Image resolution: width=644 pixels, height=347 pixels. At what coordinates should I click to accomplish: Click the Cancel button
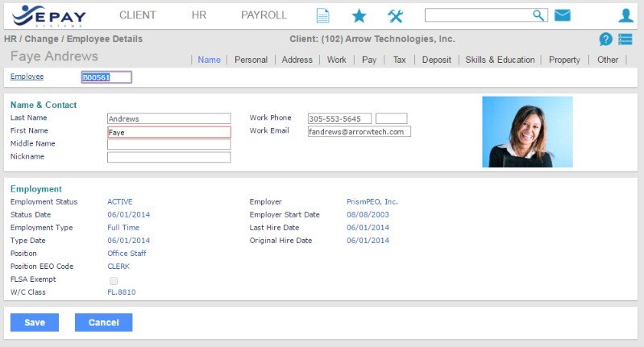click(103, 322)
